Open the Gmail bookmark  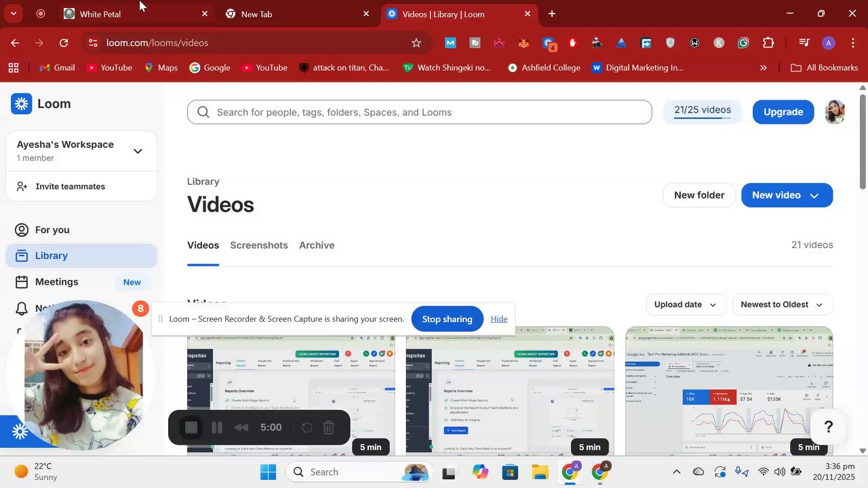point(57,68)
